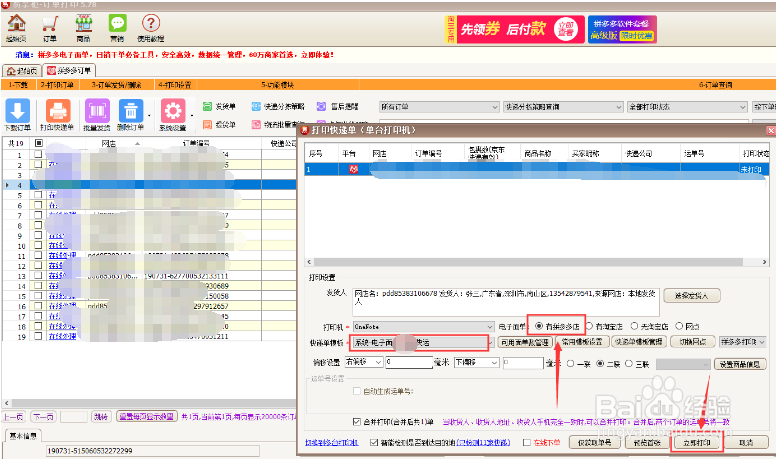Viewport: 776px width, 459px height.
Task: Click the blue 下载订单 download icon
Action: coord(18,110)
